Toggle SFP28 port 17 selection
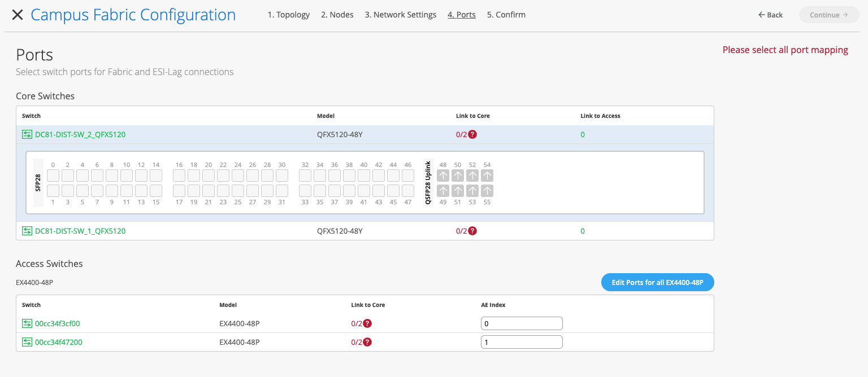Image resolution: width=868 pixels, height=377 pixels. (x=179, y=191)
